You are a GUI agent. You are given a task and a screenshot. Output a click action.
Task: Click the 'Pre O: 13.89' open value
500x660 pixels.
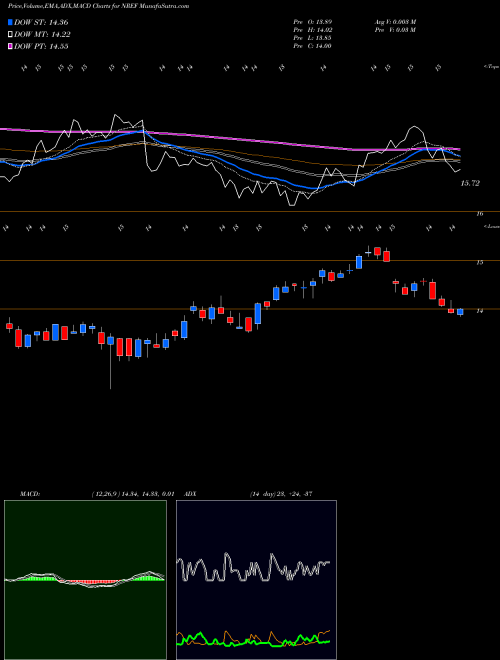coord(313,22)
